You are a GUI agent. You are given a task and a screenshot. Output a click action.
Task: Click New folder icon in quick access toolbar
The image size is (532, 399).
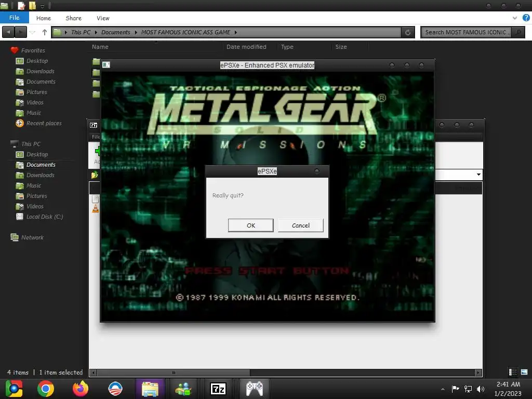tap(32, 5)
